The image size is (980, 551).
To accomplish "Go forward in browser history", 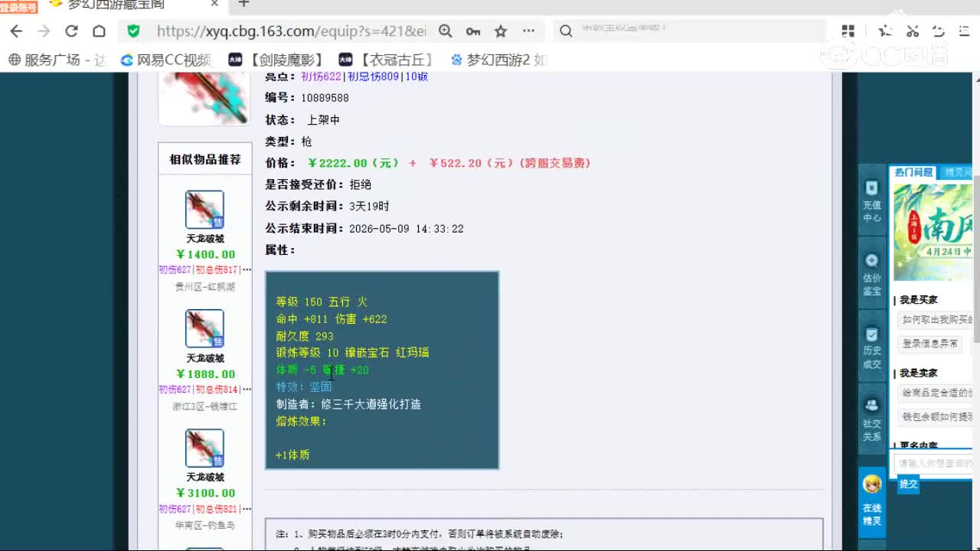I will [44, 31].
